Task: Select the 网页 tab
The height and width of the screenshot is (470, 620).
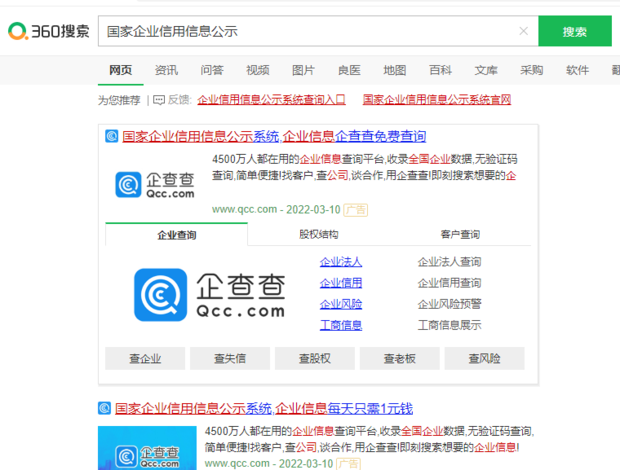Action: (121, 70)
